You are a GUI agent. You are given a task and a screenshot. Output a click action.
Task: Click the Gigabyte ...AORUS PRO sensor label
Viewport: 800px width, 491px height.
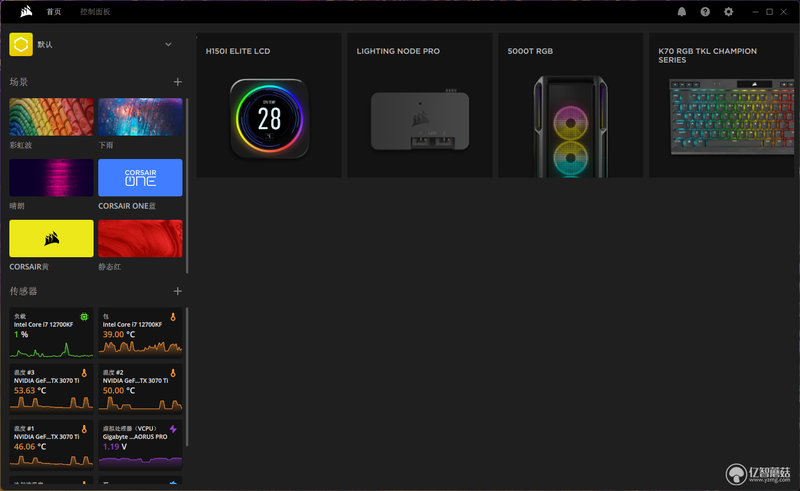[x=135, y=437]
